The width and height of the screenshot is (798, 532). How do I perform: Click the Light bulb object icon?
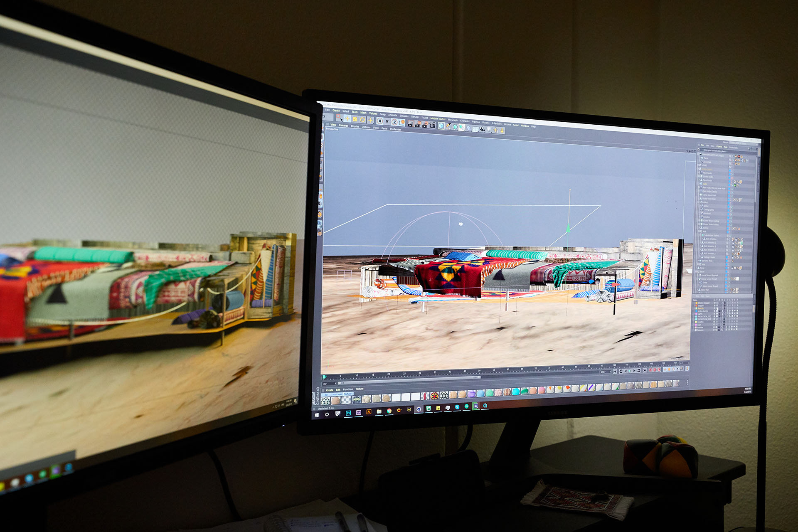pos(489,129)
